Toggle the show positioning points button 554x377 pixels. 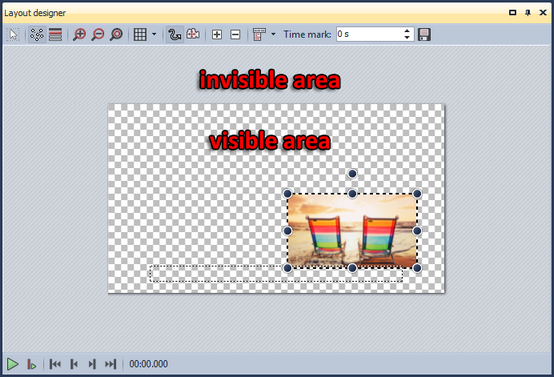(x=37, y=34)
